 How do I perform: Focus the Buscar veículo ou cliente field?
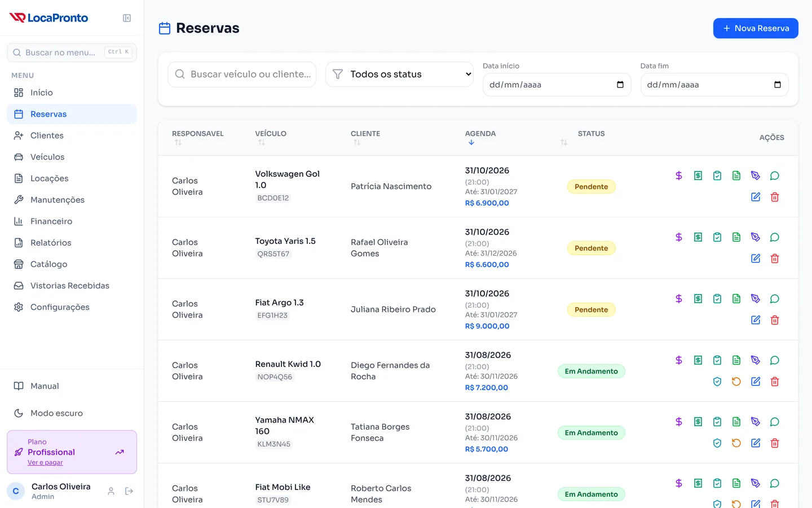coord(242,74)
